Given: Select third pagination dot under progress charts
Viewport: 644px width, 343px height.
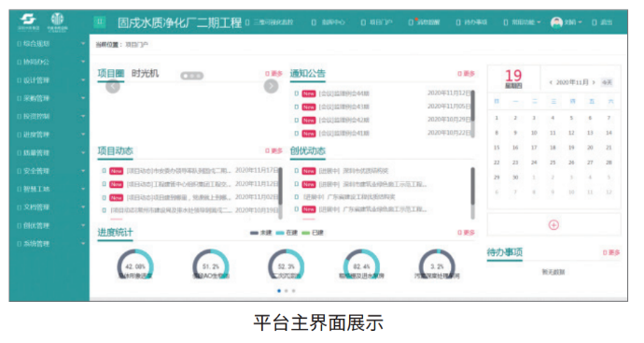Looking at the screenshot, I should click(293, 291).
